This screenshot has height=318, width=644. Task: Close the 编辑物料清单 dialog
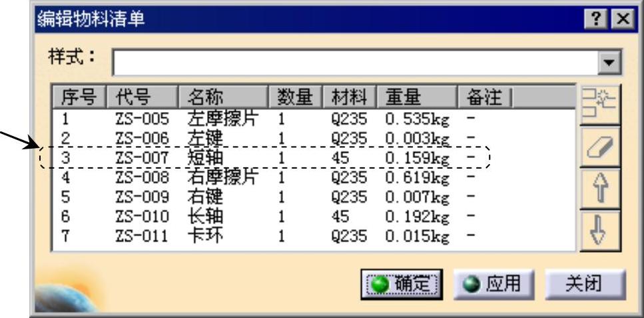click(623, 19)
